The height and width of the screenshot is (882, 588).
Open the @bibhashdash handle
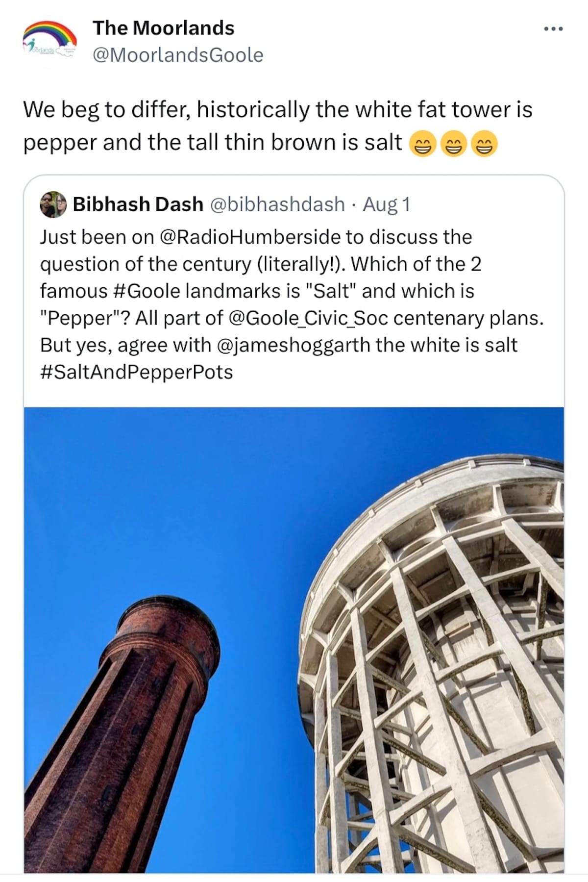[x=277, y=204]
